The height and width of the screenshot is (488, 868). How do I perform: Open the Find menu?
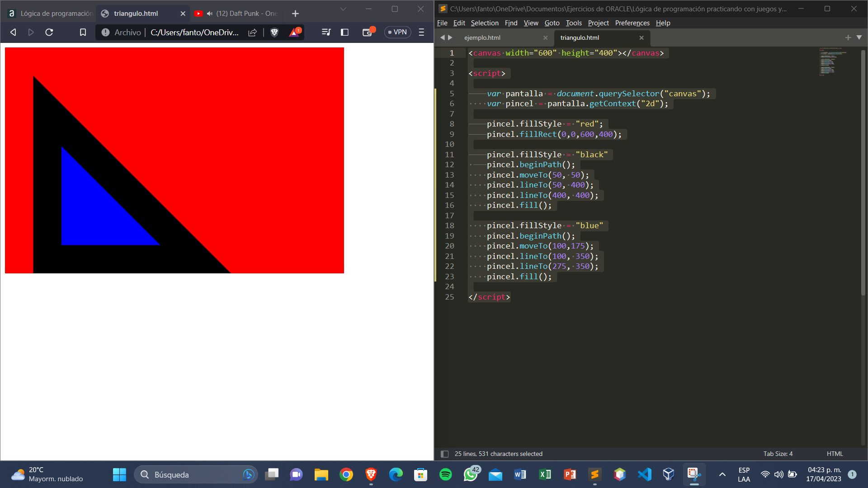pyautogui.click(x=511, y=23)
